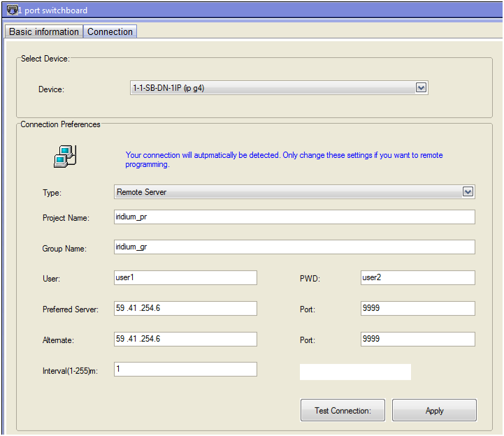Click the Apply button
504x436 pixels.
pyautogui.click(x=434, y=410)
